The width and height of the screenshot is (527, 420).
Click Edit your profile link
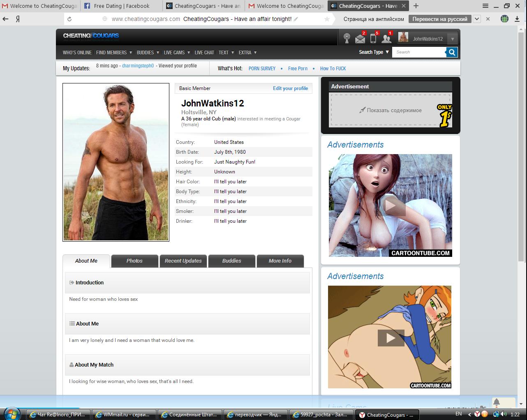pyautogui.click(x=290, y=88)
